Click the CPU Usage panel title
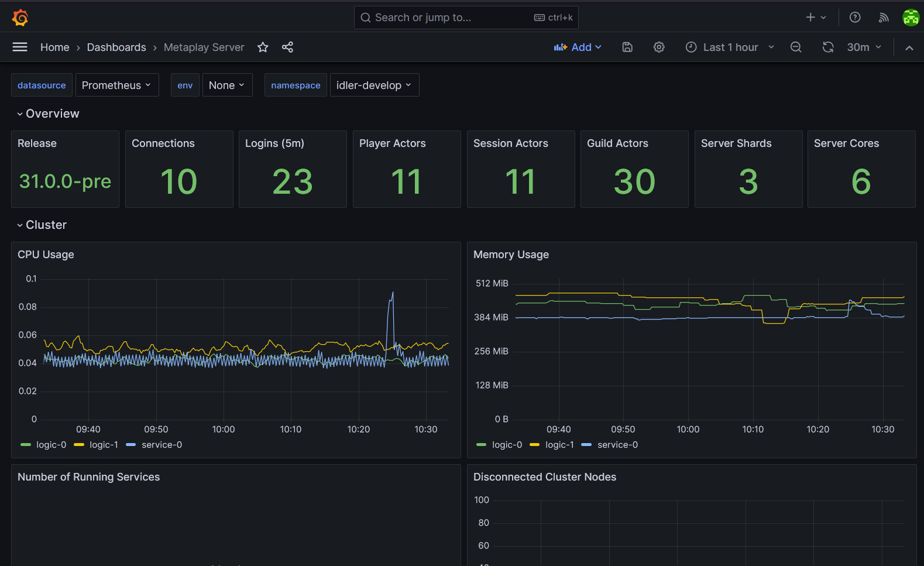Viewport: 924px width, 566px height. coord(46,255)
